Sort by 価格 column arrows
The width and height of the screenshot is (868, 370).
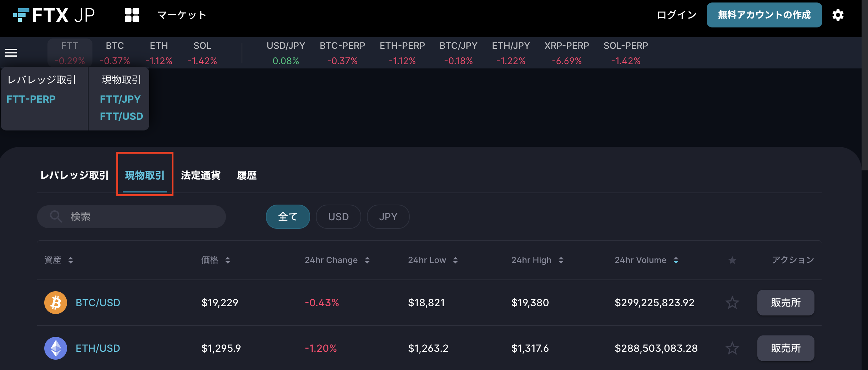click(x=228, y=260)
